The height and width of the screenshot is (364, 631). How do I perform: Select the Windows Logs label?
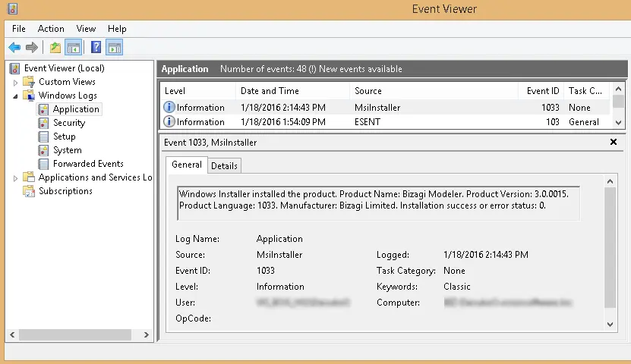click(x=68, y=96)
